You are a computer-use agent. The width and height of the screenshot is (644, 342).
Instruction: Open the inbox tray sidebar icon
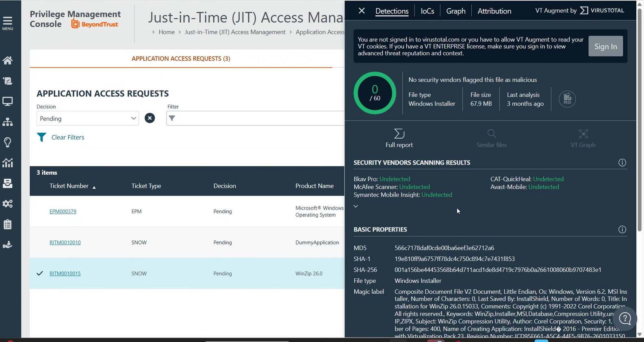[8, 183]
